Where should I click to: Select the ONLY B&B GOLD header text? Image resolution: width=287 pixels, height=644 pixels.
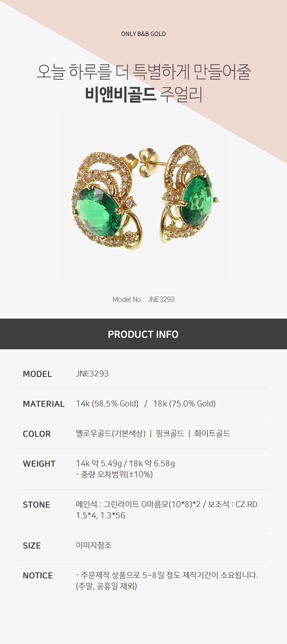[x=143, y=34]
